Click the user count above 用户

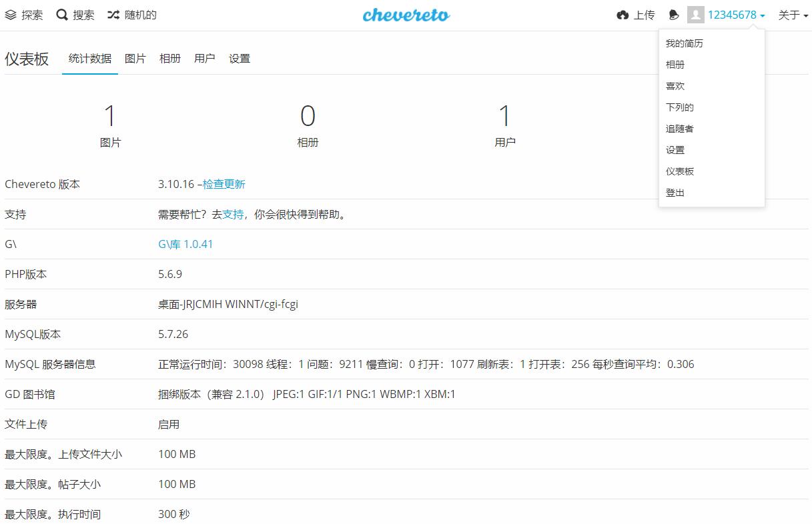pyautogui.click(x=505, y=116)
